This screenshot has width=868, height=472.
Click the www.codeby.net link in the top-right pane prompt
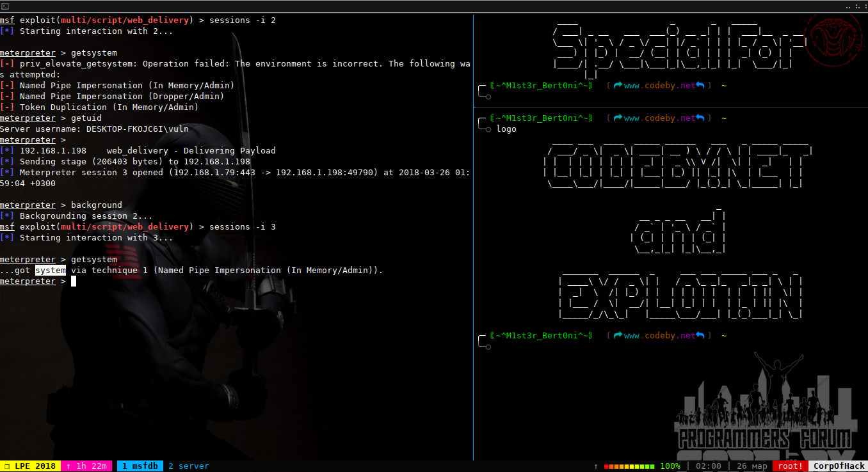[x=659, y=85]
